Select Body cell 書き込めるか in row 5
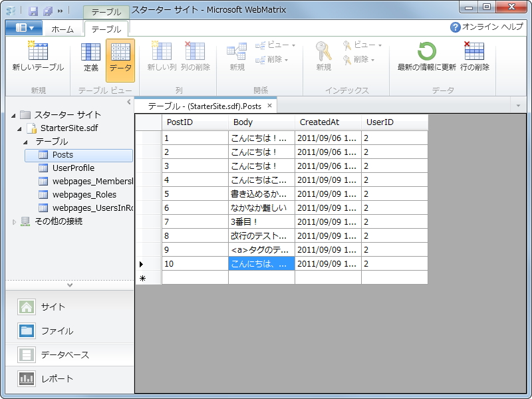Viewport: 532px width, 399px height. [261, 194]
